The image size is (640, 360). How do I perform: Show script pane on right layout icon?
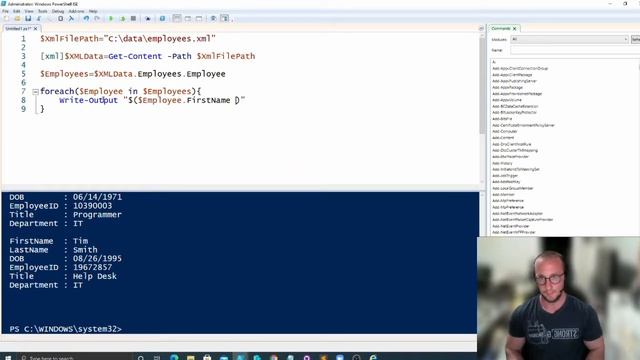(188, 18)
